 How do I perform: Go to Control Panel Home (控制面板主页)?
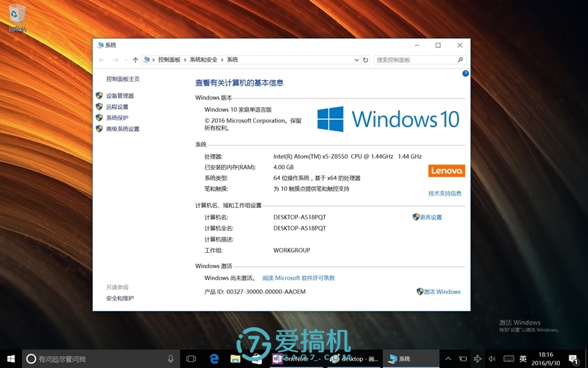click(123, 79)
